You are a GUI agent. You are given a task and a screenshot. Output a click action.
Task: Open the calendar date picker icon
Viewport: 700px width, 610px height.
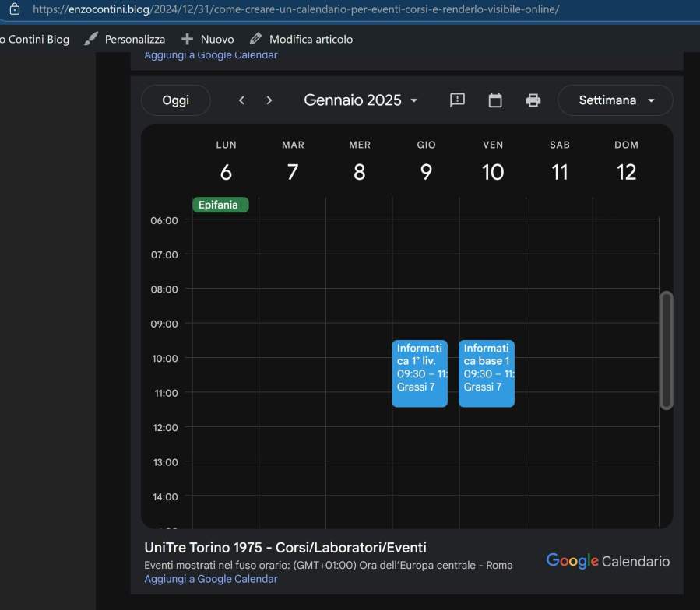(x=495, y=100)
